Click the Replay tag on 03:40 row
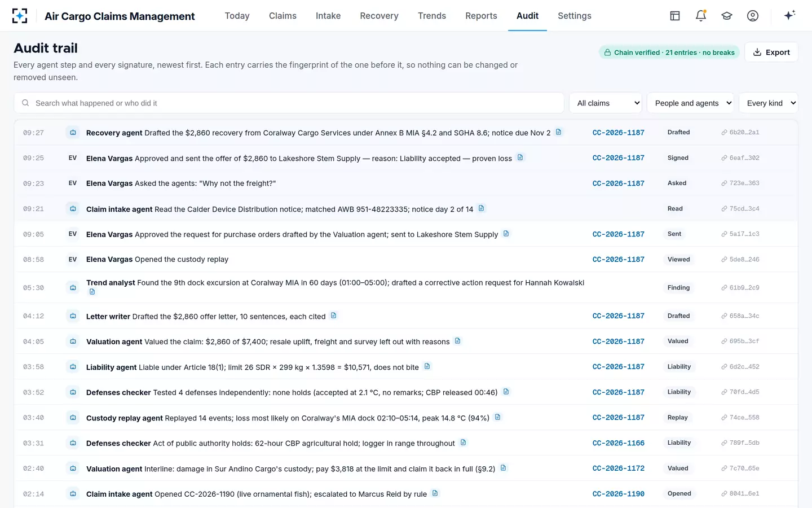The image size is (812, 508). pos(677,418)
